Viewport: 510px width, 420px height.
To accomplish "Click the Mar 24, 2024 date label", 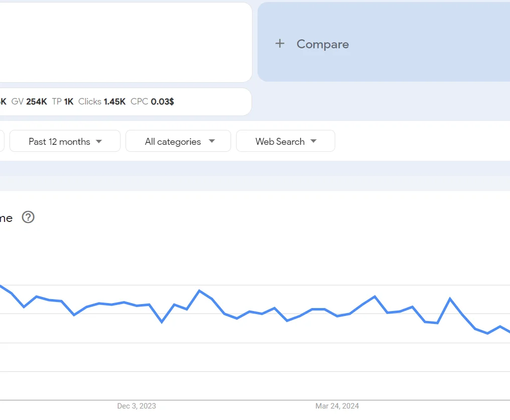I will (x=337, y=406).
